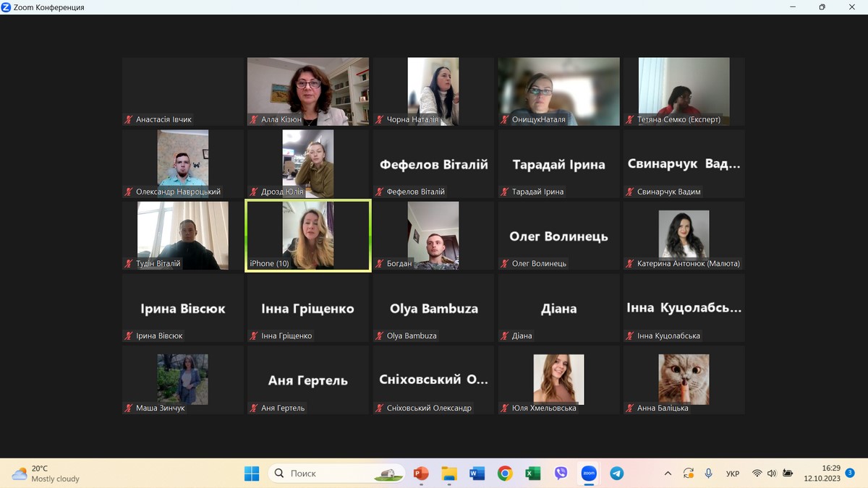
Task: Open PowerPoint from the taskbar
Action: point(421,474)
